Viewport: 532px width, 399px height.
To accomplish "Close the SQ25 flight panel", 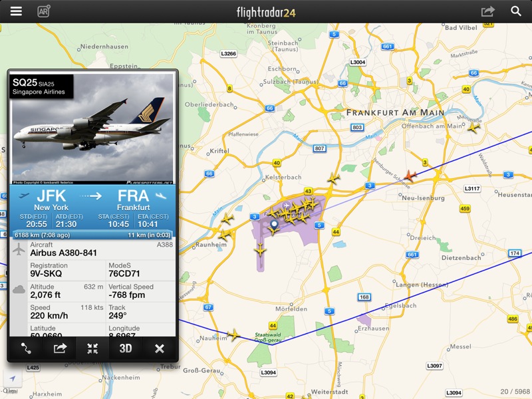I will (x=160, y=348).
